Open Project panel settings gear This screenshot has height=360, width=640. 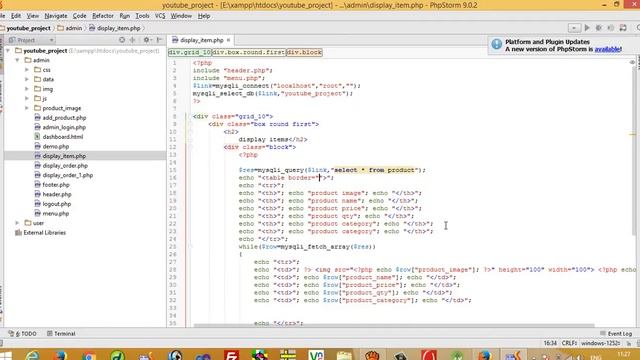[147, 40]
